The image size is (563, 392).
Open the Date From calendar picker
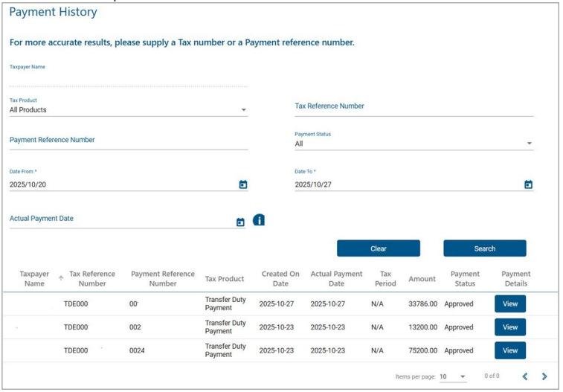[x=242, y=184]
